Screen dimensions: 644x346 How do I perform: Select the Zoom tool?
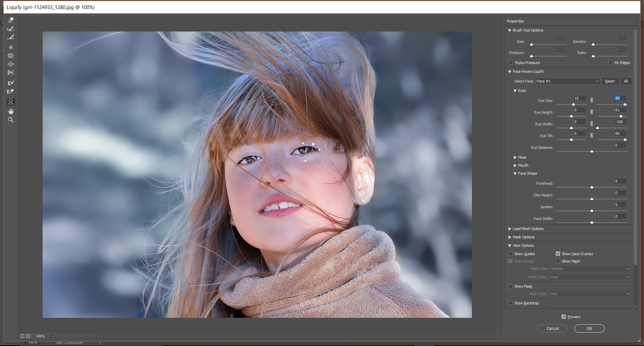pos(11,120)
